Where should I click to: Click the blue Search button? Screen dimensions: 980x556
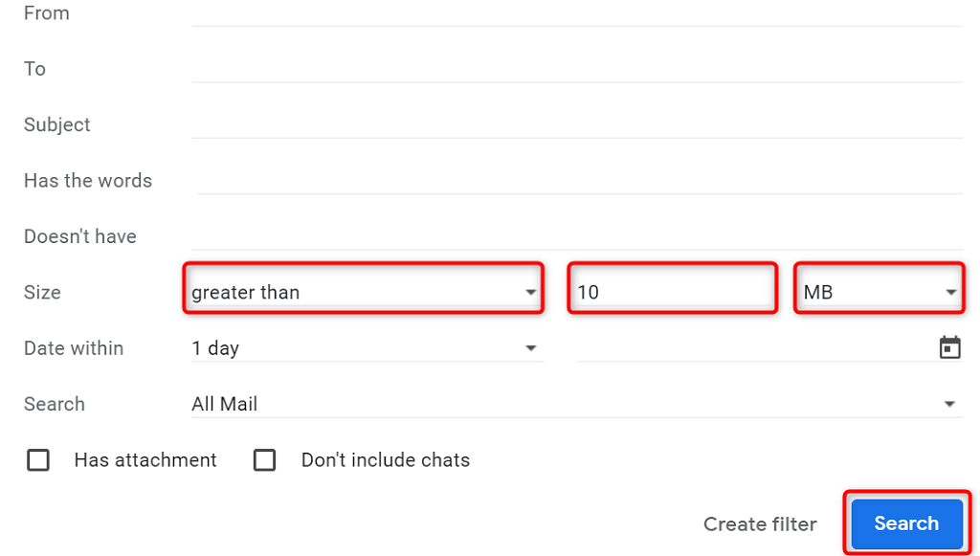click(x=905, y=523)
